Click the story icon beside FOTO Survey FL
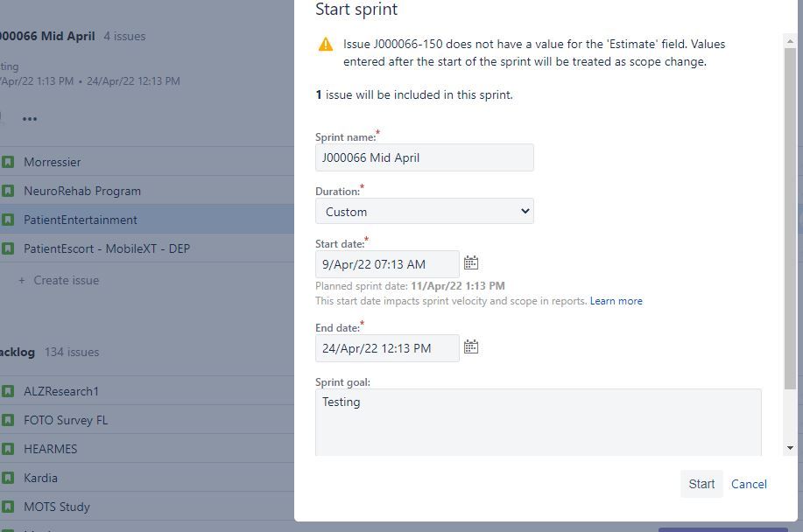Screen dimensions: 803x532 (x=8, y=420)
